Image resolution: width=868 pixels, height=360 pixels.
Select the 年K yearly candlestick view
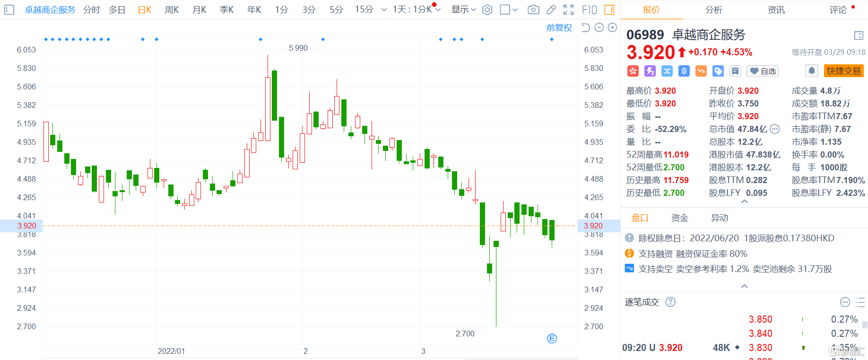click(254, 9)
